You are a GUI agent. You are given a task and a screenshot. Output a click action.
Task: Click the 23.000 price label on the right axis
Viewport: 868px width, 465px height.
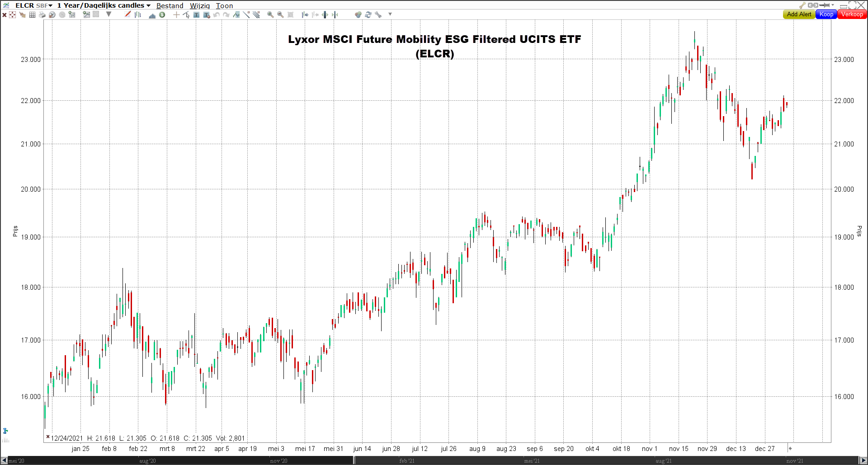844,59
